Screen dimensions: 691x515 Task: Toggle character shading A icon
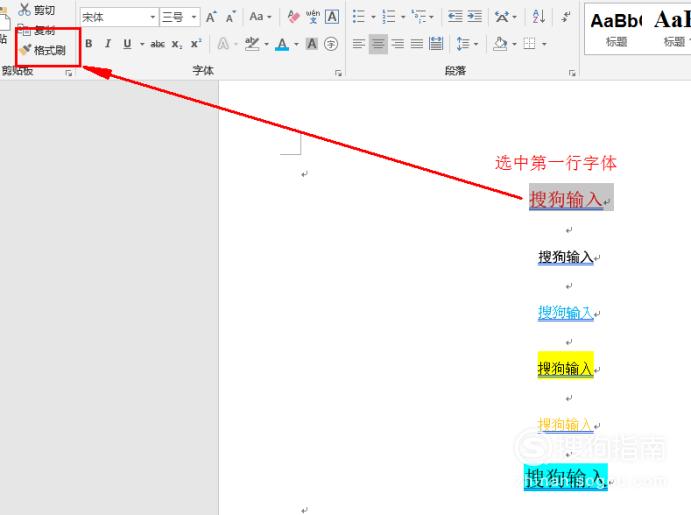tap(312, 44)
